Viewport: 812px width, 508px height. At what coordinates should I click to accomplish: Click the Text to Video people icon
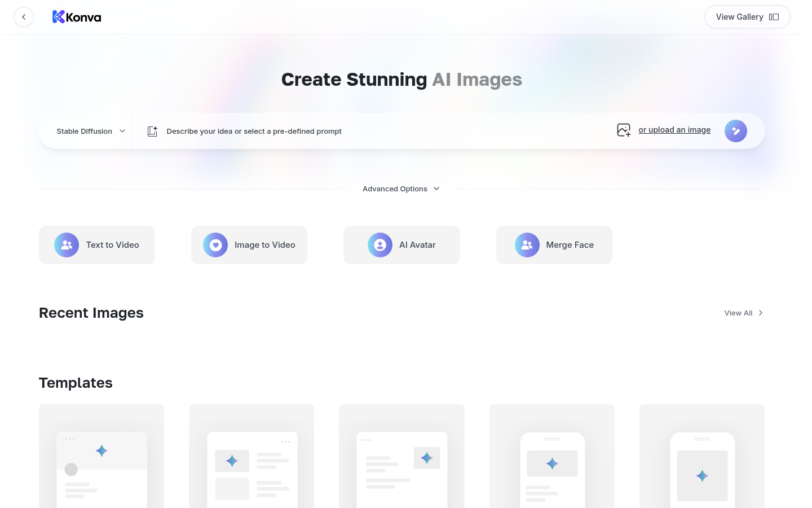[x=67, y=245]
